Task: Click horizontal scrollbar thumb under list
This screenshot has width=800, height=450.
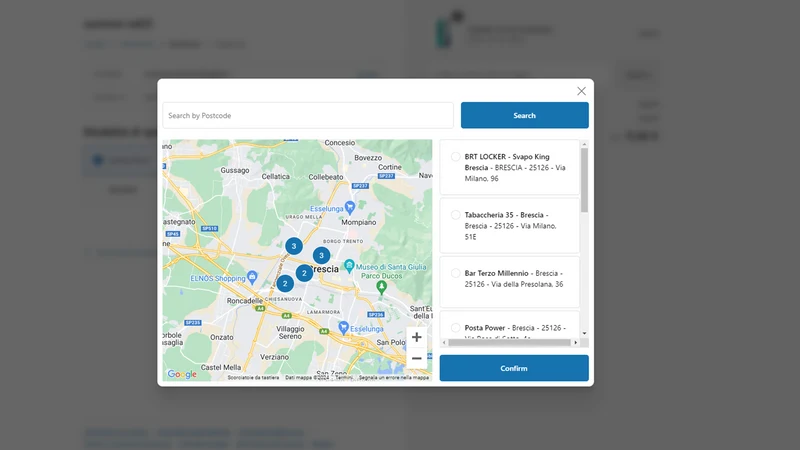Action: click(509, 342)
